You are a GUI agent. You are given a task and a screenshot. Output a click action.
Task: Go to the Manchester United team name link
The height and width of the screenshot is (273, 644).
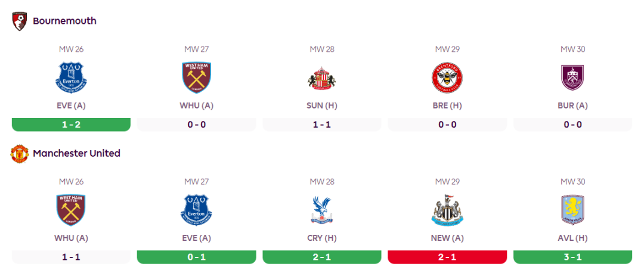[x=76, y=154]
